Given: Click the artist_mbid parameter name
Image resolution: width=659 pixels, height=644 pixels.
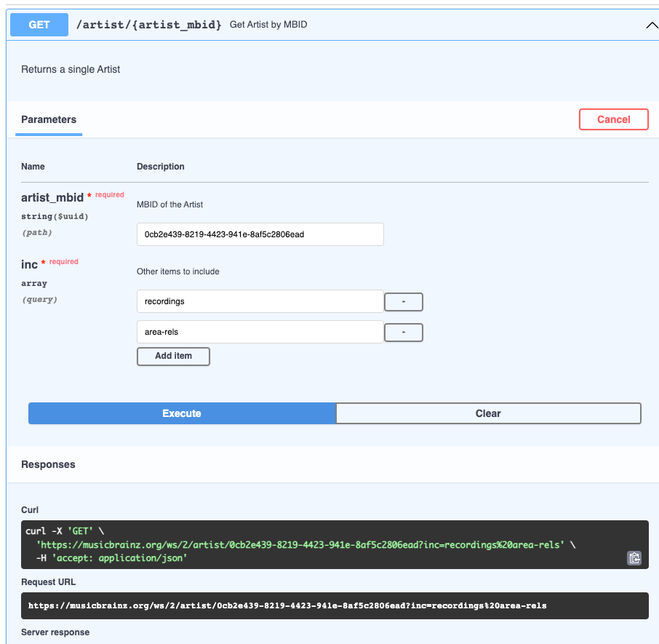Looking at the screenshot, I should pos(52,198).
